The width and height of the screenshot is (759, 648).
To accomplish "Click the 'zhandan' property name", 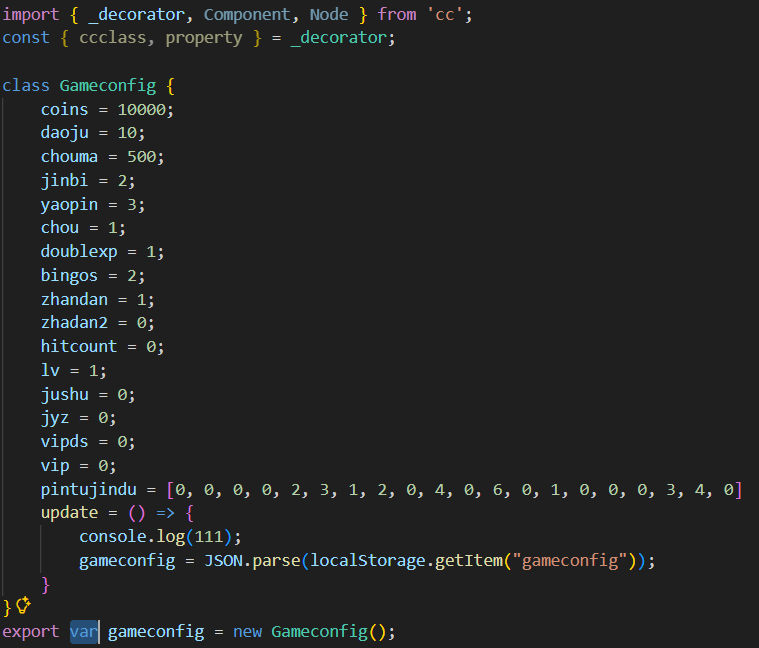I will pos(74,300).
